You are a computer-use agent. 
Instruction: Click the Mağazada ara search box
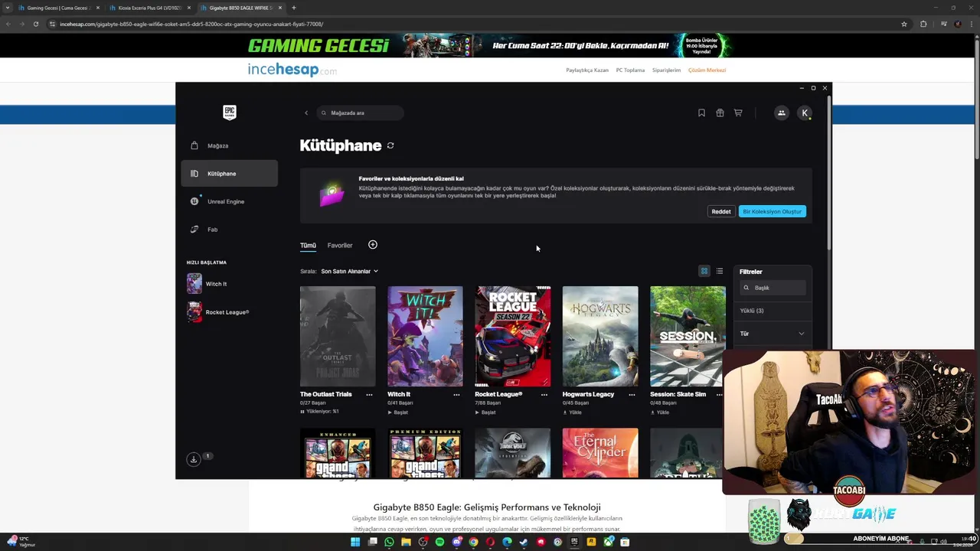pyautogui.click(x=360, y=113)
